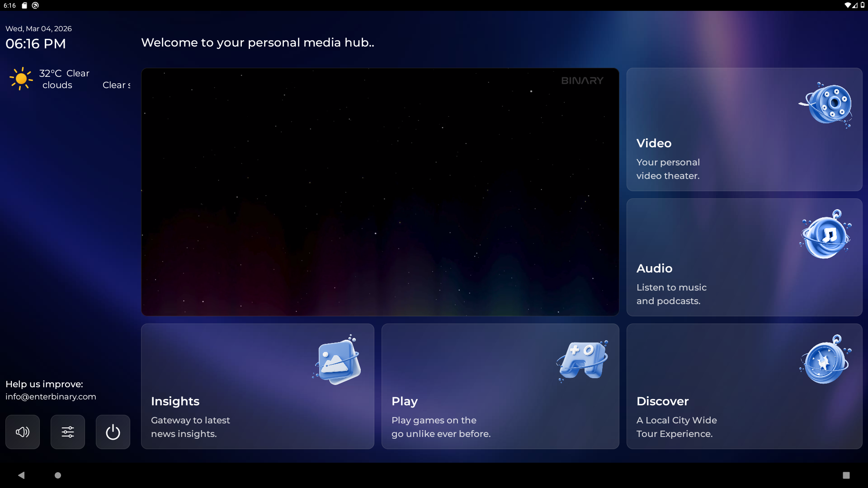Tap the Android home circle button

[58, 475]
